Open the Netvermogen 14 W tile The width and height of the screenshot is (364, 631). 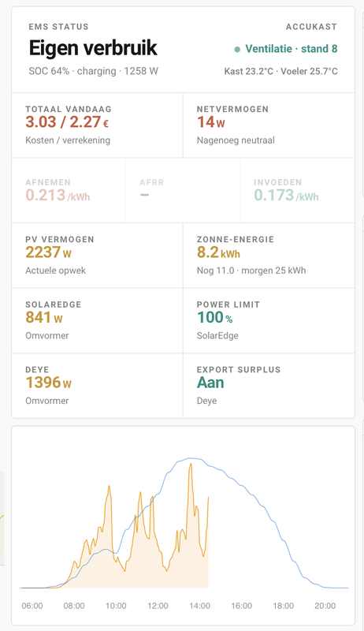[x=269, y=125]
